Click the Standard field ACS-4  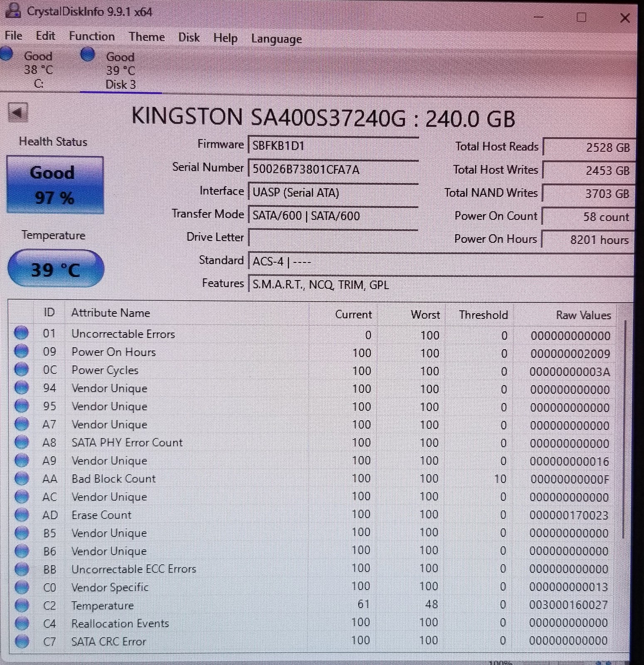[441, 261]
